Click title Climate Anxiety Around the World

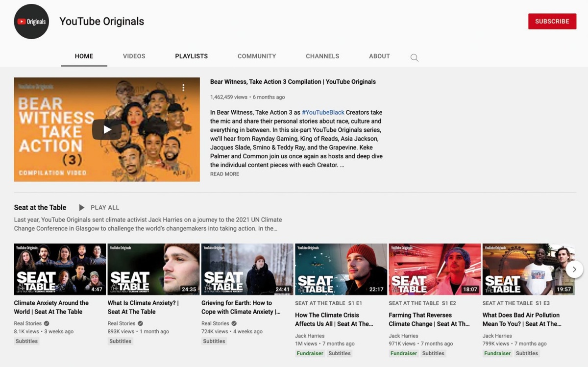coord(51,307)
